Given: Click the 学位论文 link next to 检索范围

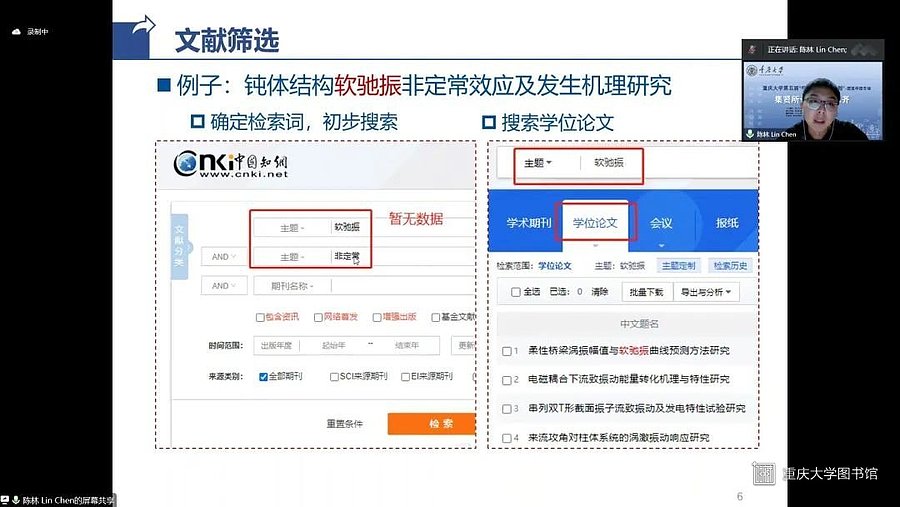Looking at the screenshot, I should [x=554, y=266].
